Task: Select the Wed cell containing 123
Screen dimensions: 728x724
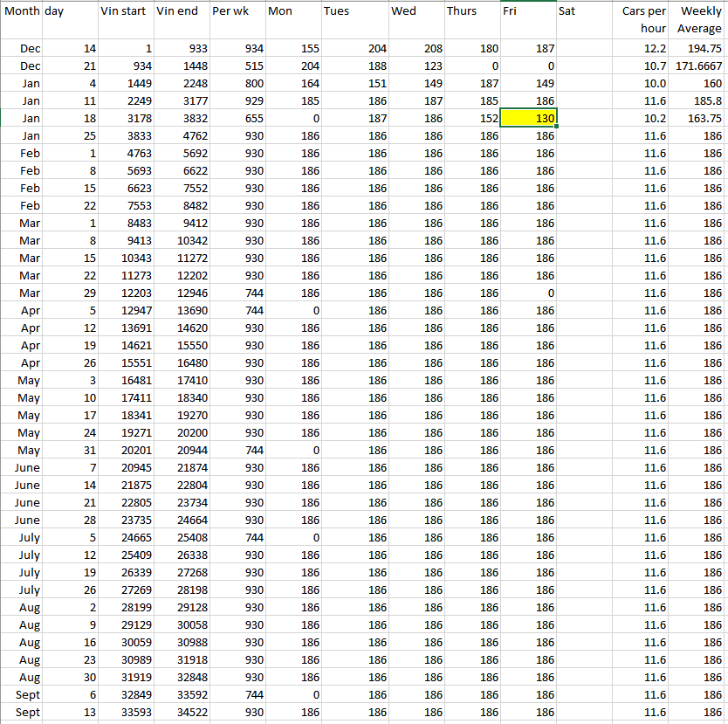Action: 416,66
